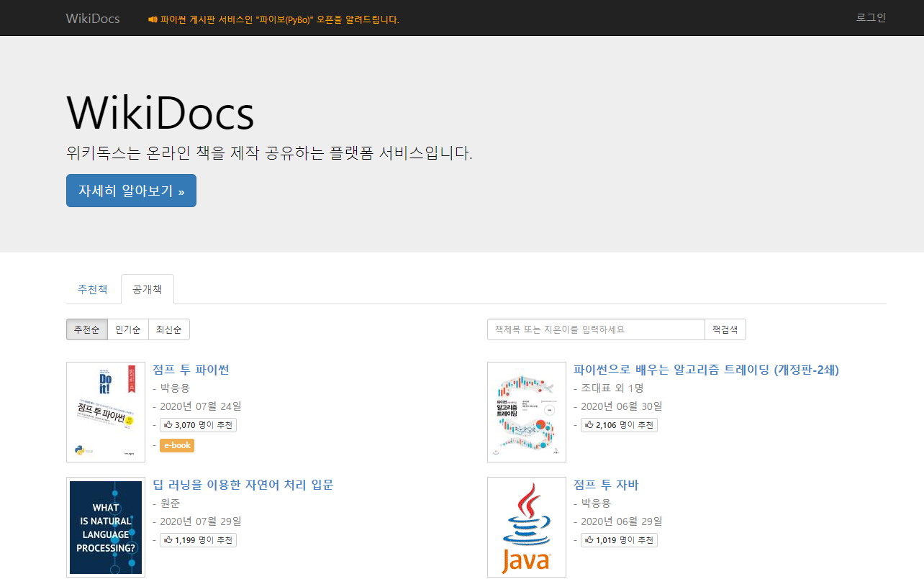Click the author text 조대표 외 1명

[612, 388]
